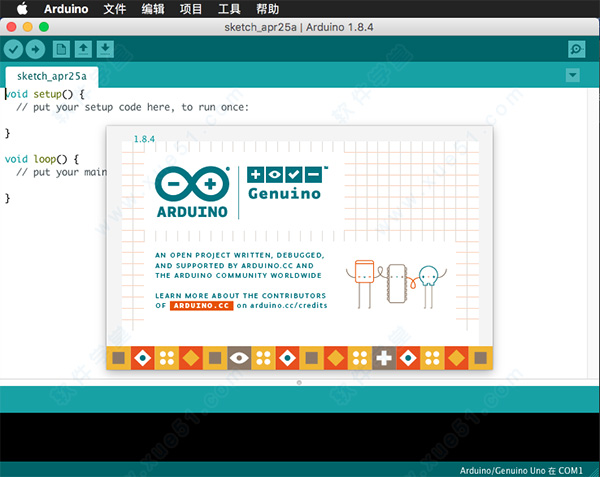
Task: Open the 工具 menu
Action: click(229, 9)
